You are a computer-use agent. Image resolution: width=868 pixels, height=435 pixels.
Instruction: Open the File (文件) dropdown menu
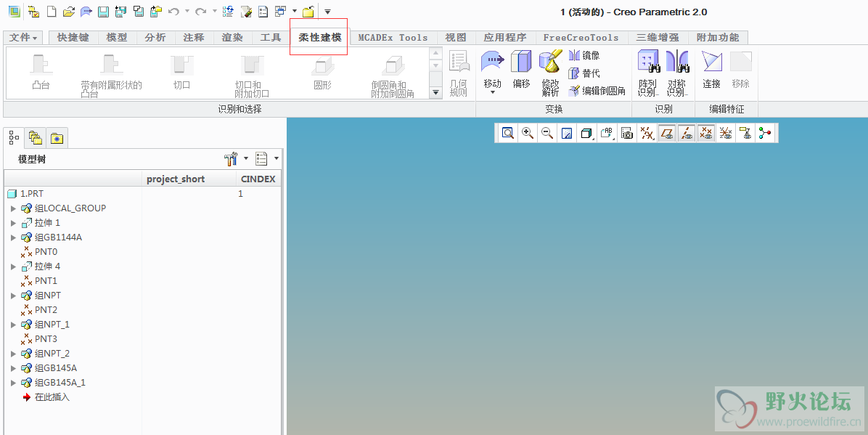tap(24, 38)
